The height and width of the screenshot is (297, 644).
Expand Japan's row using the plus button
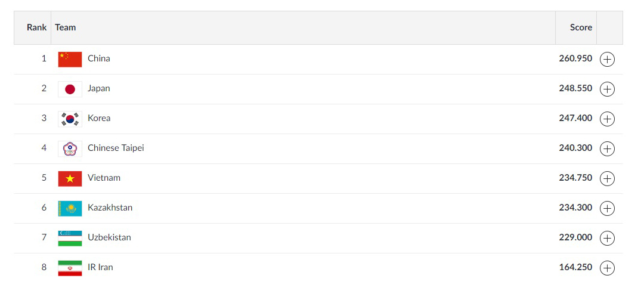click(607, 89)
